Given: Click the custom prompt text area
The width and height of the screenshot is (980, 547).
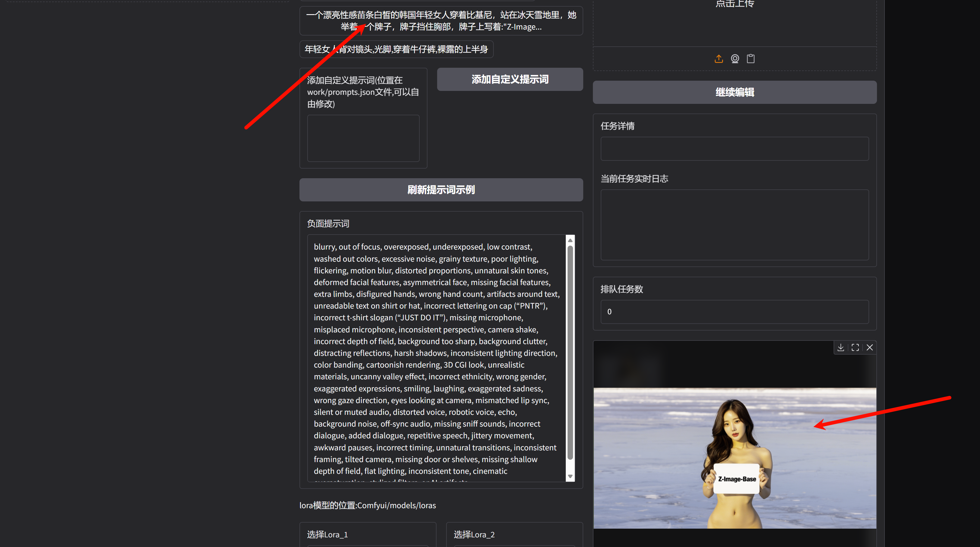Looking at the screenshot, I should [x=362, y=138].
